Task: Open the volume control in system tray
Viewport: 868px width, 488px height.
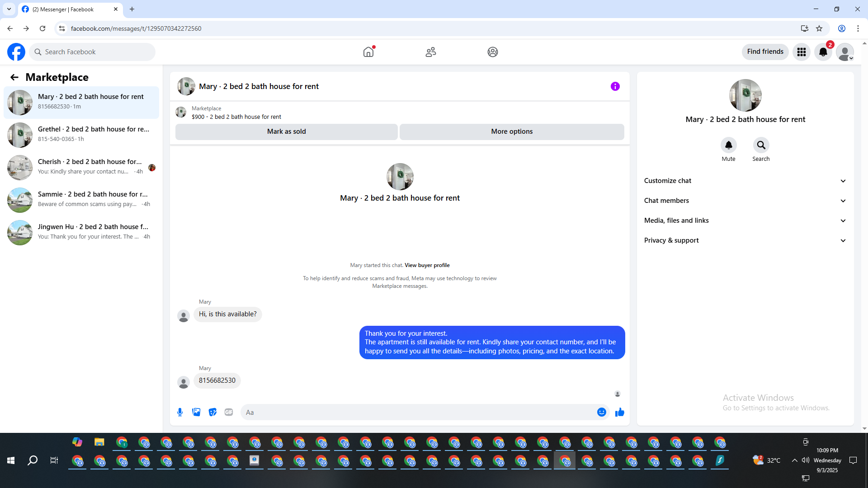Action: [x=806, y=460]
